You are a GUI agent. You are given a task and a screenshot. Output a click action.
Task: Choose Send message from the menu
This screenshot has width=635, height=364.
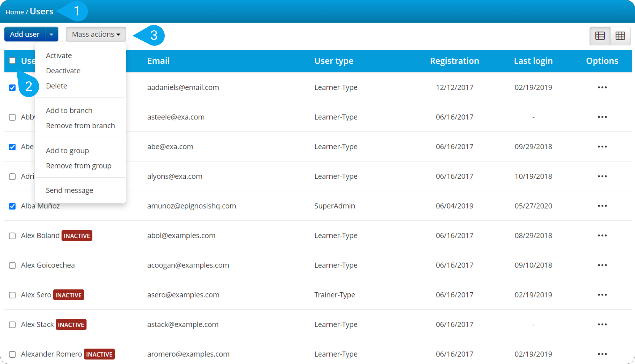(70, 190)
